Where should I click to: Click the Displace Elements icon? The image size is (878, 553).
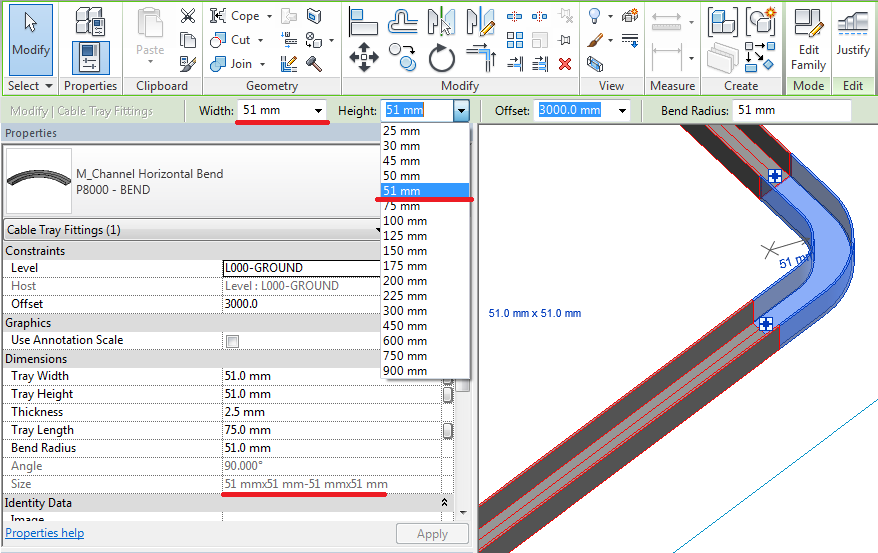[x=630, y=16]
